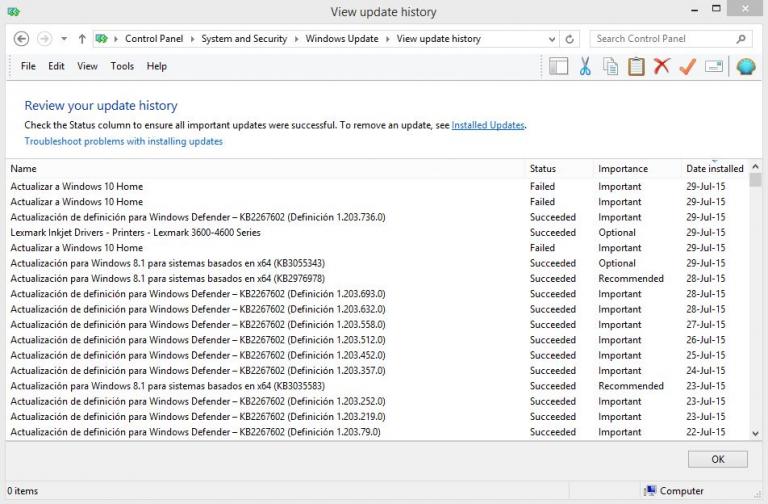The height and width of the screenshot is (504, 768).
Task: Click the shell globe icon in toolbar
Action: click(745, 67)
